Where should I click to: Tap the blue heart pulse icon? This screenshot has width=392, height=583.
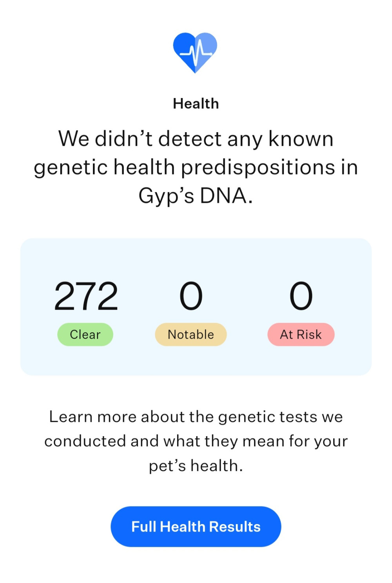coord(195,53)
